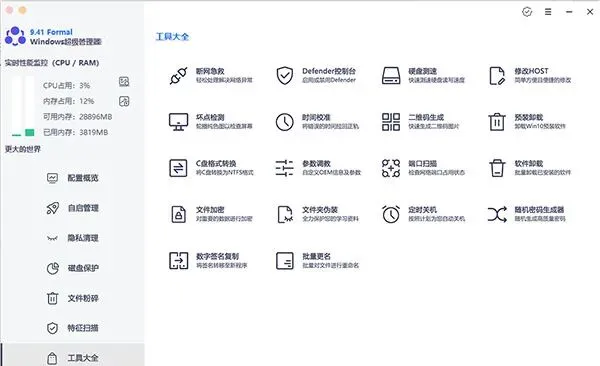Click the icon beside CPU占用 3%
This screenshot has width=600, height=366.
click(x=124, y=82)
